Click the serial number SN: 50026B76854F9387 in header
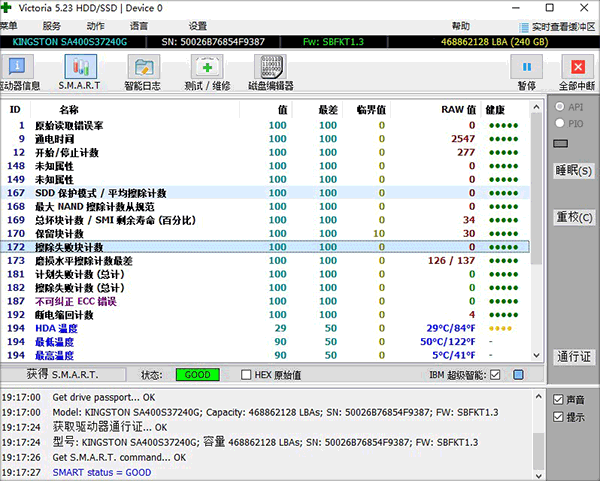Viewport: 600px width, 481px height. (x=213, y=42)
